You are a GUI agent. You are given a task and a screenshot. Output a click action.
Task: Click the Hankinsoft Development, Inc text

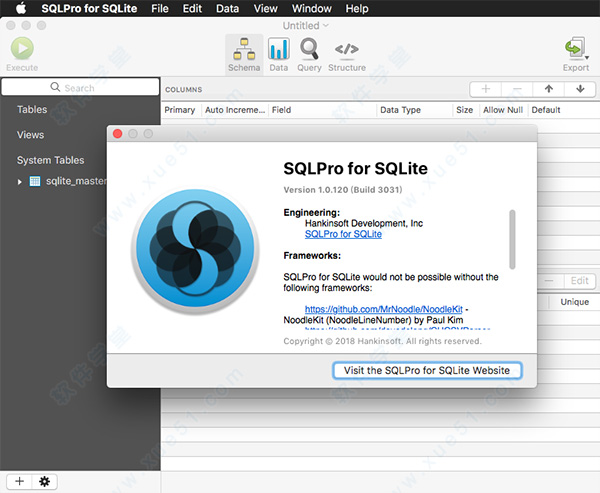[364, 223]
